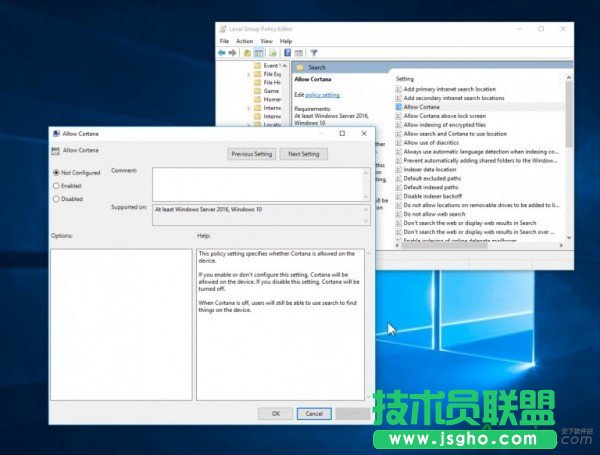Click settings list scroll-down arrow
600x455 pixels.
click(569, 237)
